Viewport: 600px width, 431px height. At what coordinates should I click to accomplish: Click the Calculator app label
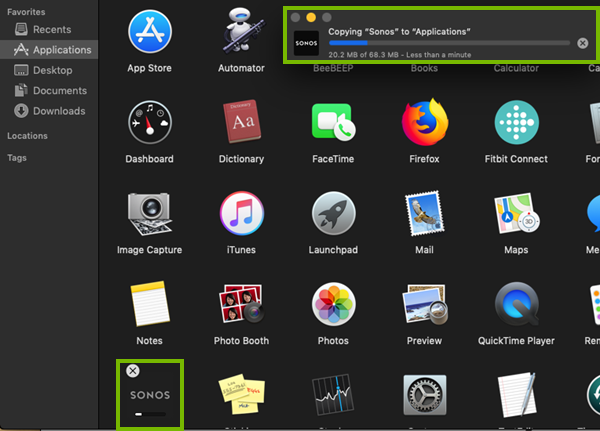point(516,69)
